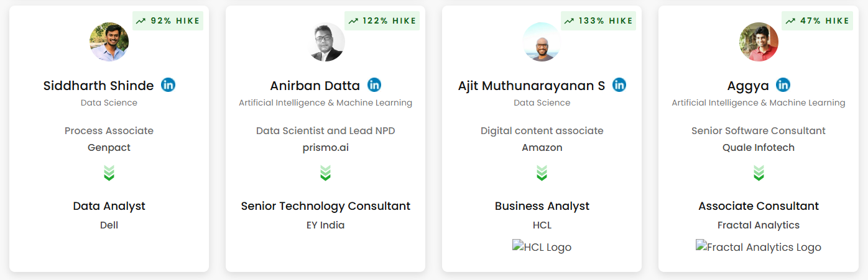The height and width of the screenshot is (280, 868).
Task: Click the broken HCL Logo image
Action: pyautogui.click(x=542, y=247)
